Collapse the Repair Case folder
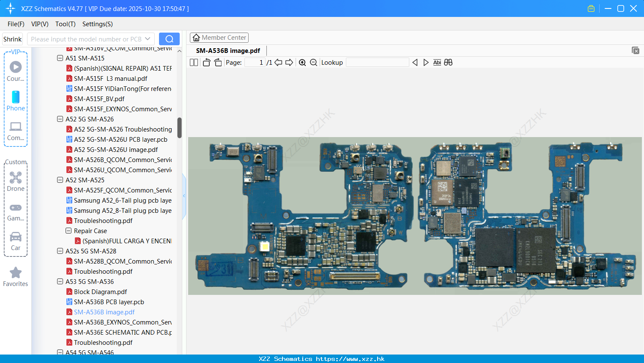 point(69,231)
